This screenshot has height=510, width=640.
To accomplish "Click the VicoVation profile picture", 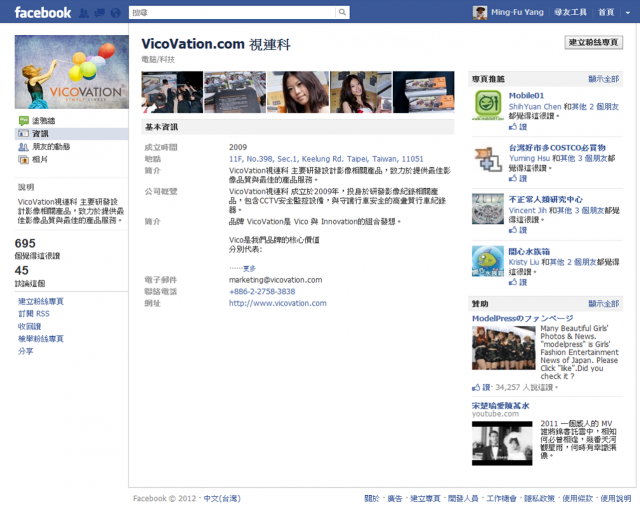I will coord(72,72).
